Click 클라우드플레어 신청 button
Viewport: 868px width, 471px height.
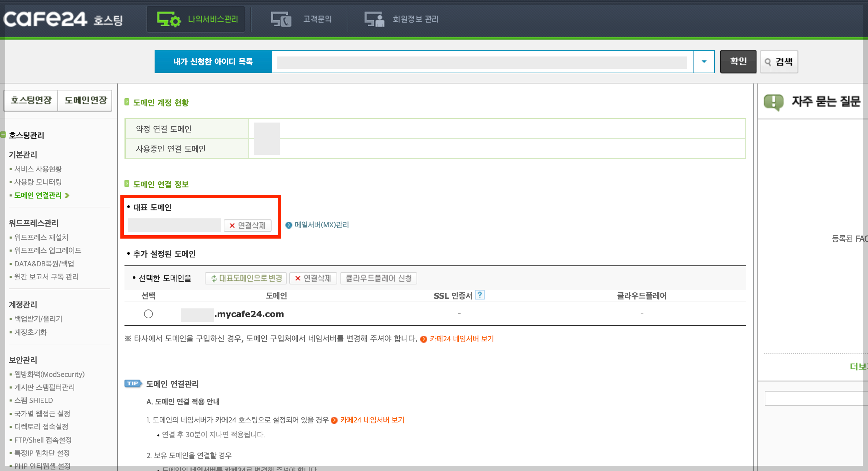click(378, 278)
